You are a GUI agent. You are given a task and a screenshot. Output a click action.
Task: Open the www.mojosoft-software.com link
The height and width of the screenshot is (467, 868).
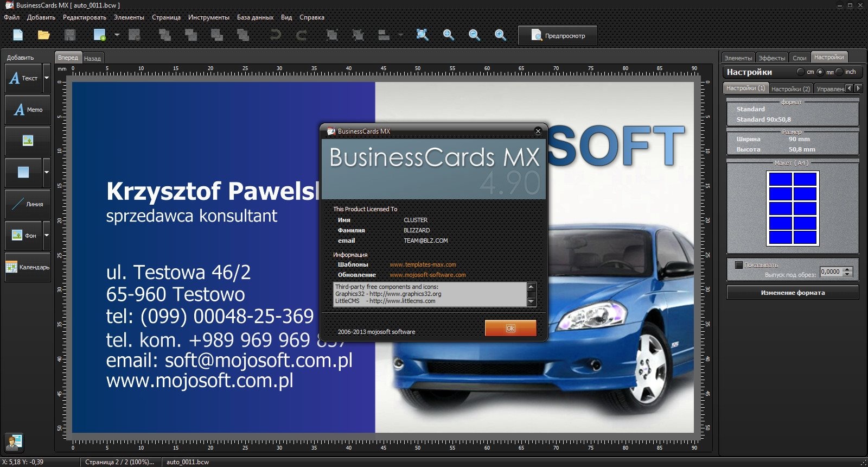pos(427,275)
